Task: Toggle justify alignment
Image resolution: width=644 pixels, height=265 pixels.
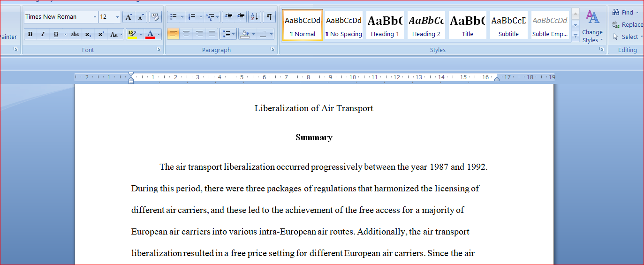Action: point(212,34)
